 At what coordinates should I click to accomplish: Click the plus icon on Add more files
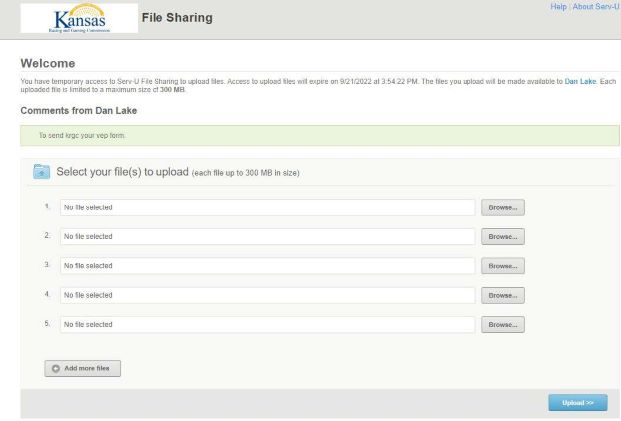(56, 369)
